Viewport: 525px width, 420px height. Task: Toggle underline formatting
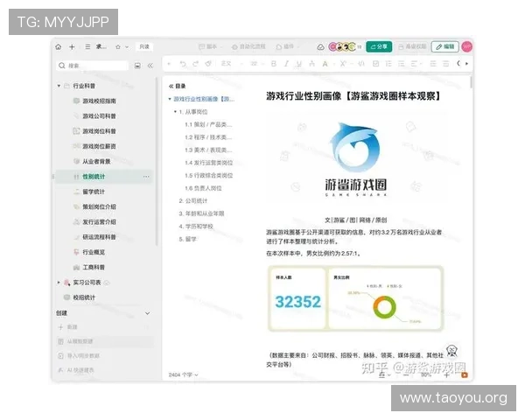(x=299, y=64)
